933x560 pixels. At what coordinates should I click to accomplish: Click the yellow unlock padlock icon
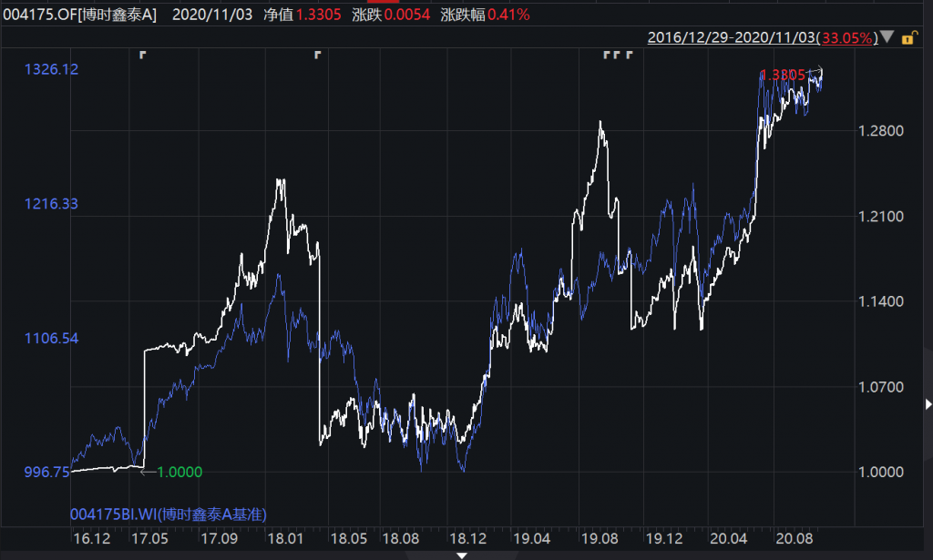point(908,38)
